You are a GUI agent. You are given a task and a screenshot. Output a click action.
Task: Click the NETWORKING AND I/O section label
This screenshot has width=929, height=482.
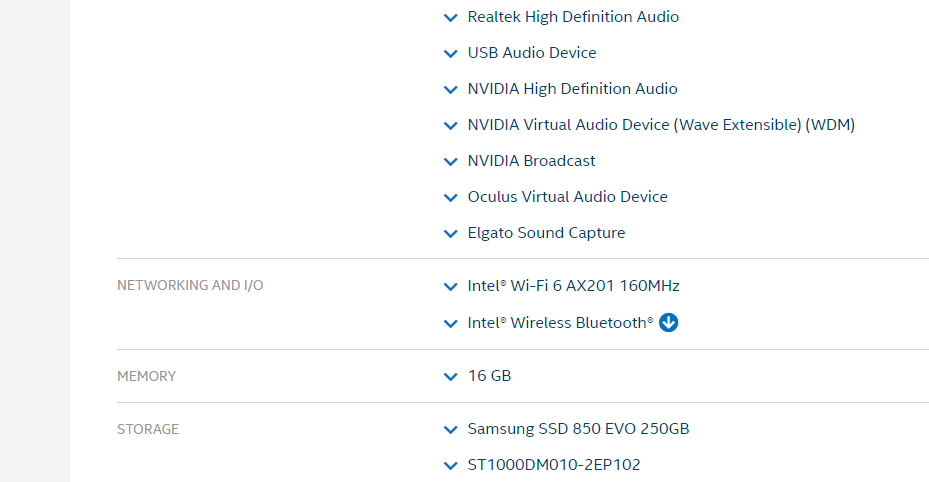coord(190,285)
